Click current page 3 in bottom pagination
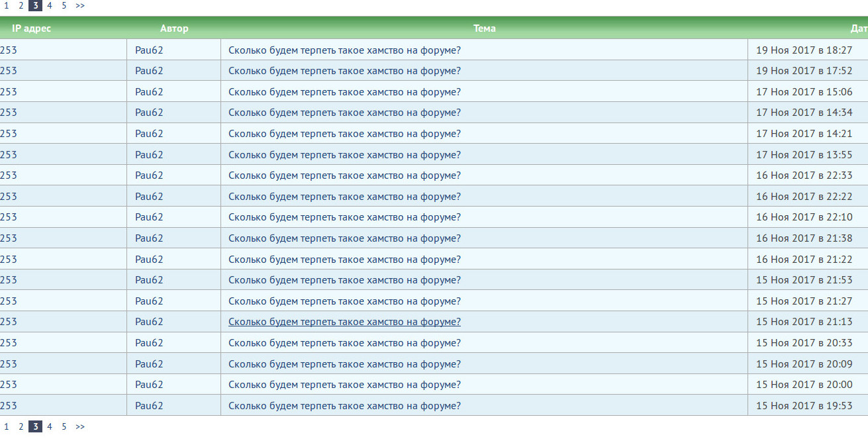This screenshot has height=439, width=868. (x=35, y=427)
